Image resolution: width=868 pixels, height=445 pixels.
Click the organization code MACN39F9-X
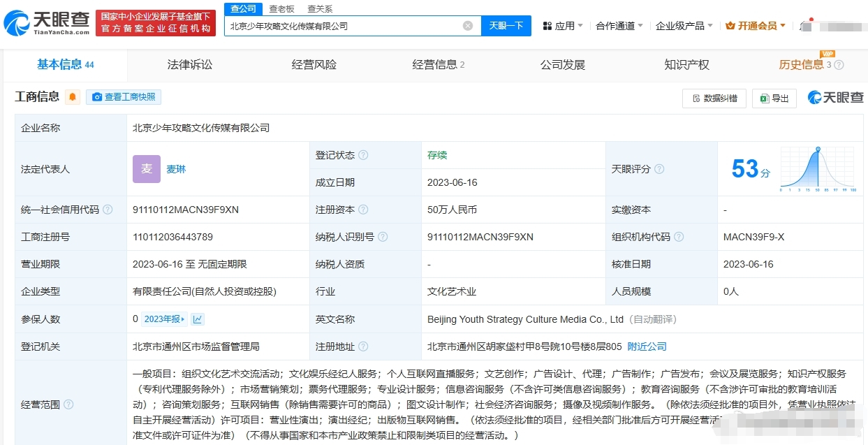[x=753, y=237]
